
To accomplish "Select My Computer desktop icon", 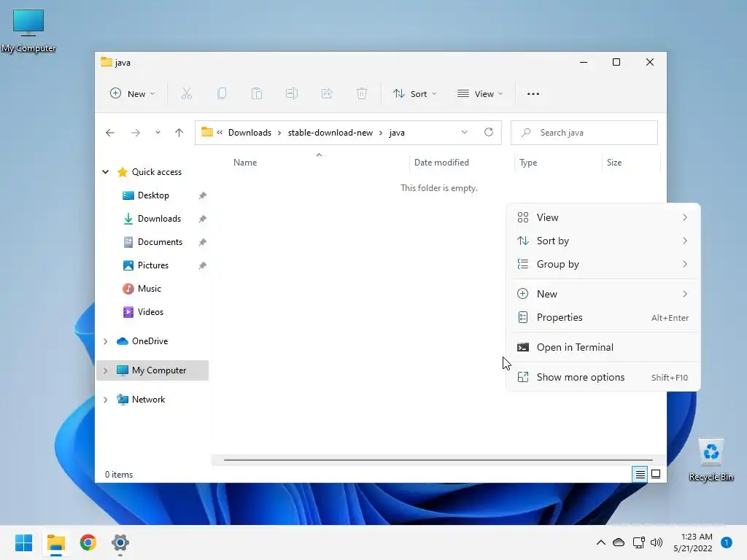I will tap(28, 31).
